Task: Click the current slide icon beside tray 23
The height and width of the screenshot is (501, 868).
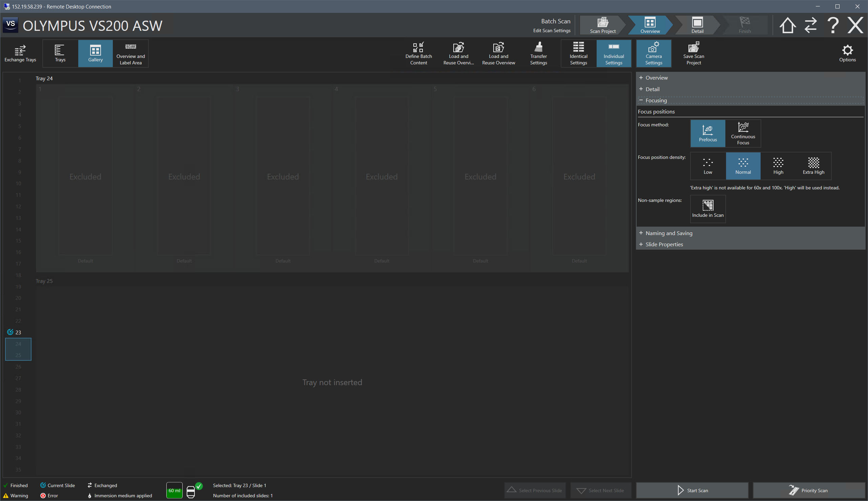Action: click(x=10, y=332)
